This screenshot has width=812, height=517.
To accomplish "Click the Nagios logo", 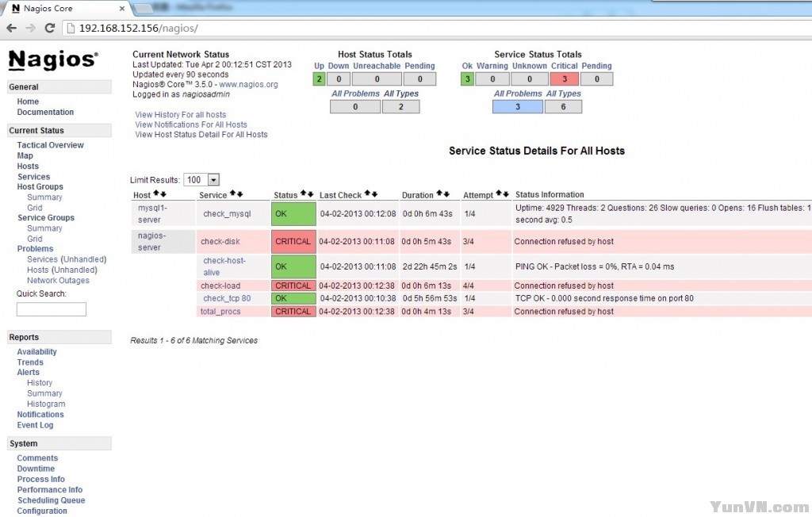I will [x=53, y=60].
